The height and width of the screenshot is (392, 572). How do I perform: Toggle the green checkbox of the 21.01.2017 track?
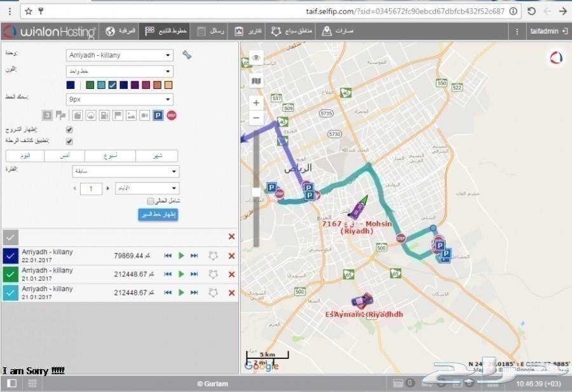pyautogui.click(x=11, y=274)
